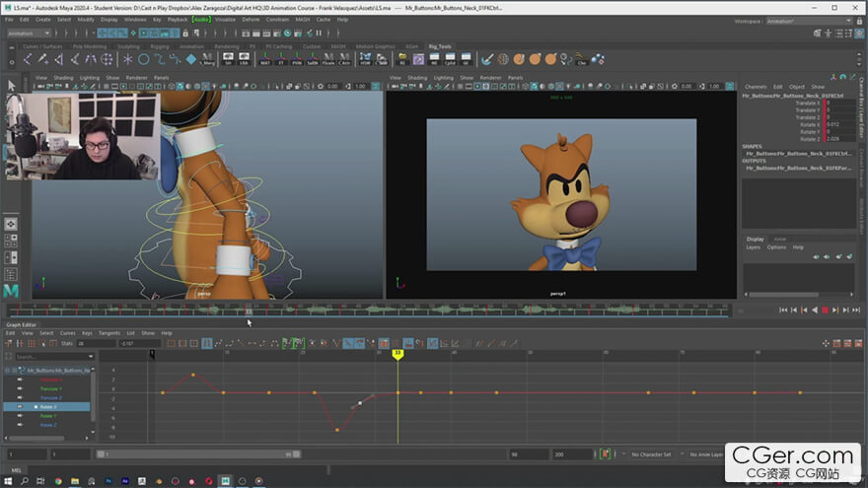Toggle the workspace lock icon
Screen dimensions: 868x488
859,21
